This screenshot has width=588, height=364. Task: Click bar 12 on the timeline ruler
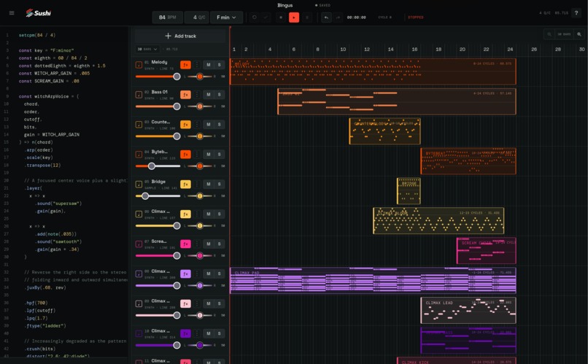[367, 49]
